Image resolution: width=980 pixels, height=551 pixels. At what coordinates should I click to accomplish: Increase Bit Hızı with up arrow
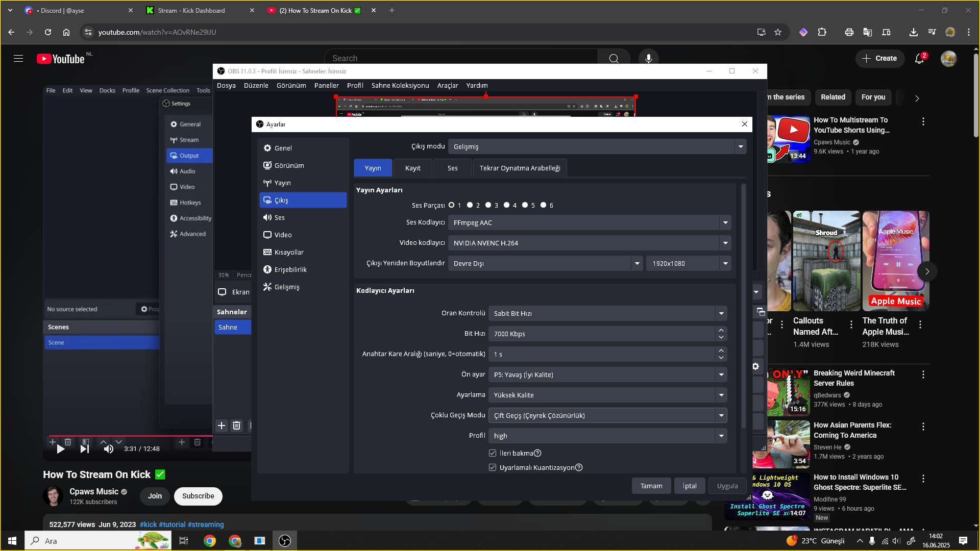721,330
